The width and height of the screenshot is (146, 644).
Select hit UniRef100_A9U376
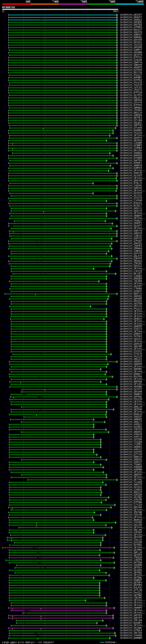click(x=131, y=32)
